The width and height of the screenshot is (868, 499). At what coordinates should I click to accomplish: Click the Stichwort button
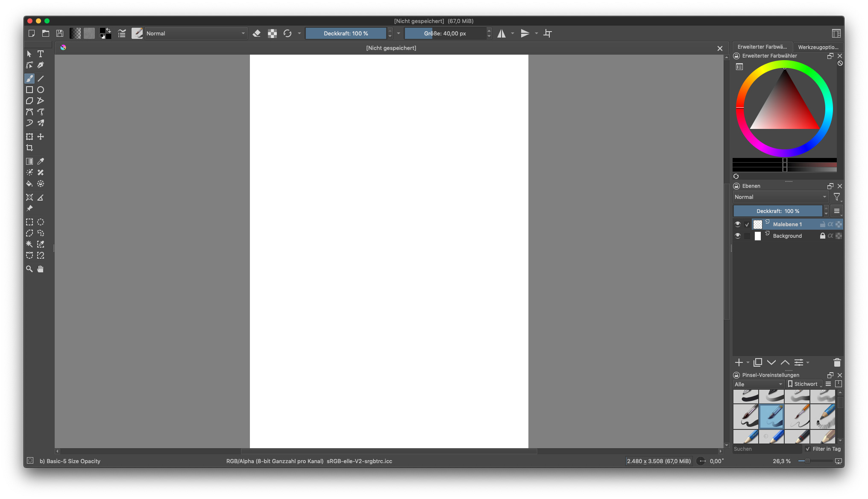pos(804,384)
